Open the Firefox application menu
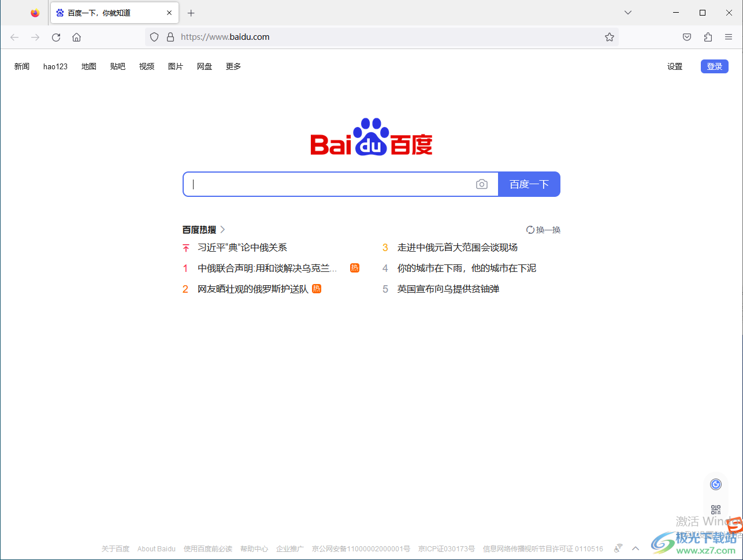The height and width of the screenshot is (560, 743). [729, 37]
